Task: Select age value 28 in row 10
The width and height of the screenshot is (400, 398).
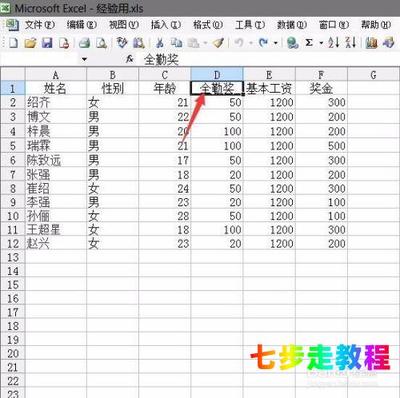Action: click(165, 216)
